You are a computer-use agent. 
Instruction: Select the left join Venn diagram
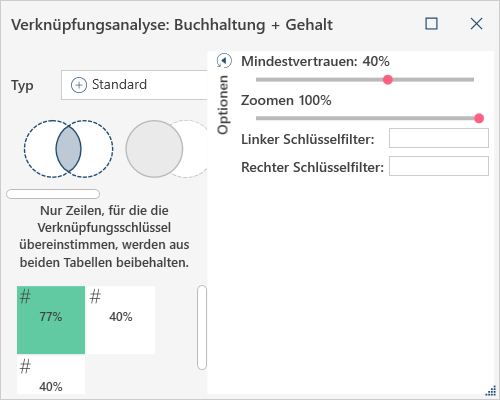(x=166, y=149)
